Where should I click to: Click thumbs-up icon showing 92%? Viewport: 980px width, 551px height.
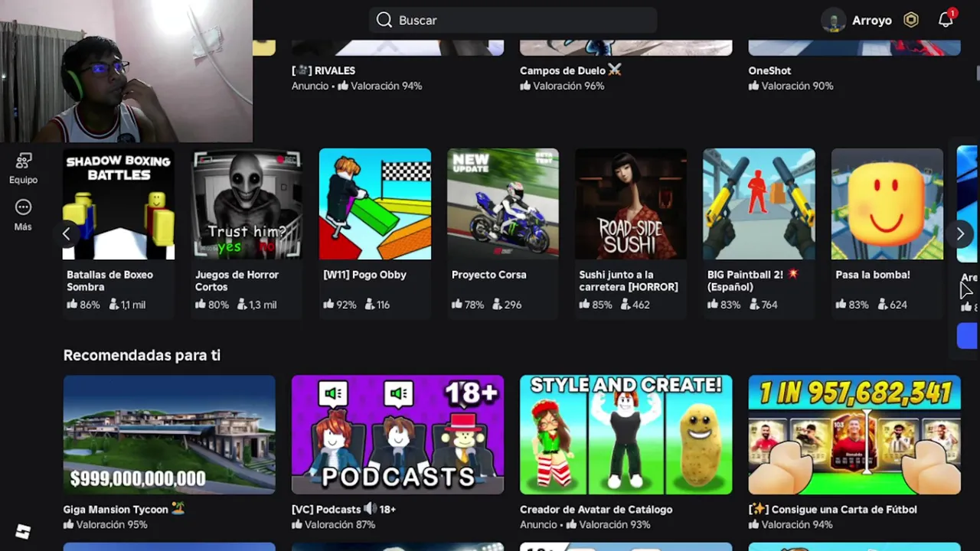(x=328, y=305)
